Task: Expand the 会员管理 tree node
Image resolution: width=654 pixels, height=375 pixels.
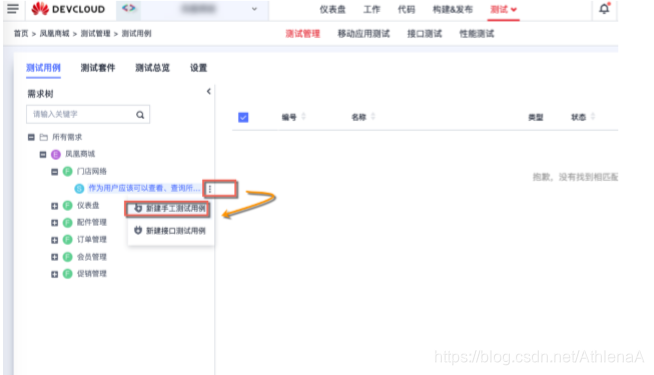Action: 55,257
